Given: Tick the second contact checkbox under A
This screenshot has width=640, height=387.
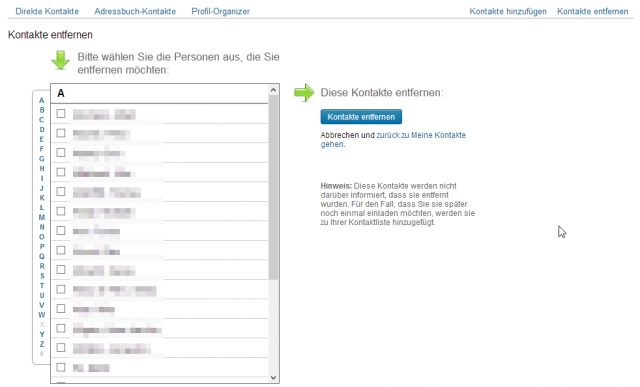Looking at the screenshot, I should pyautogui.click(x=61, y=133).
